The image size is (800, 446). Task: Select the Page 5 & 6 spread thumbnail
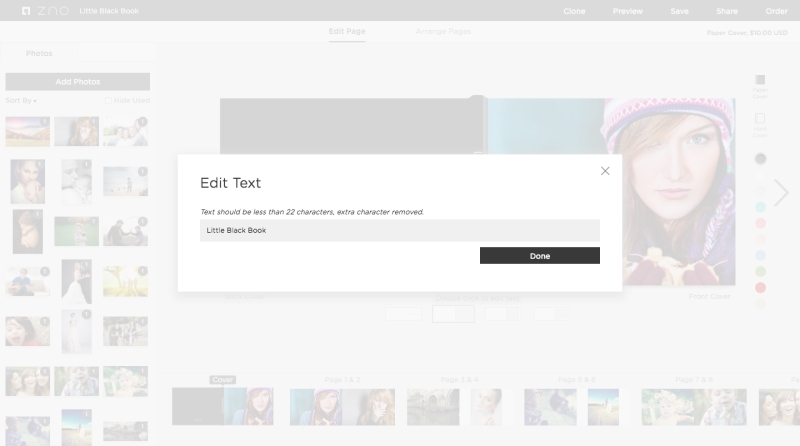tap(577, 407)
